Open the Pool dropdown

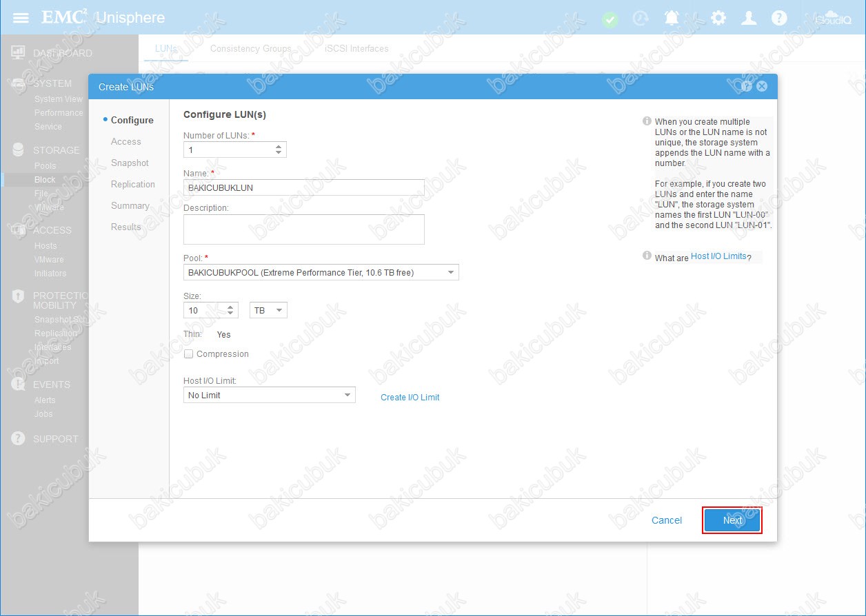[x=321, y=272]
